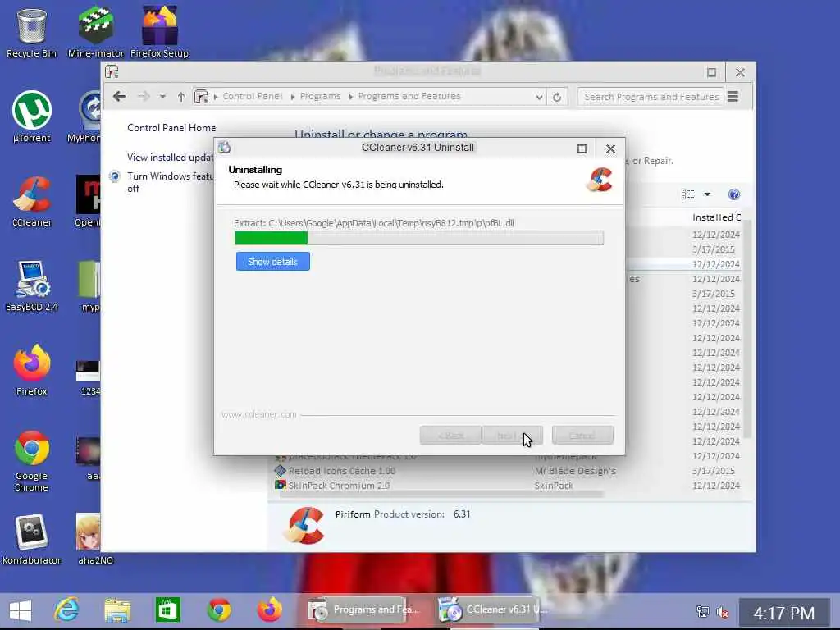Open the Firefox Setup desktop icon
This screenshot has height=630, width=840.
click(160, 32)
